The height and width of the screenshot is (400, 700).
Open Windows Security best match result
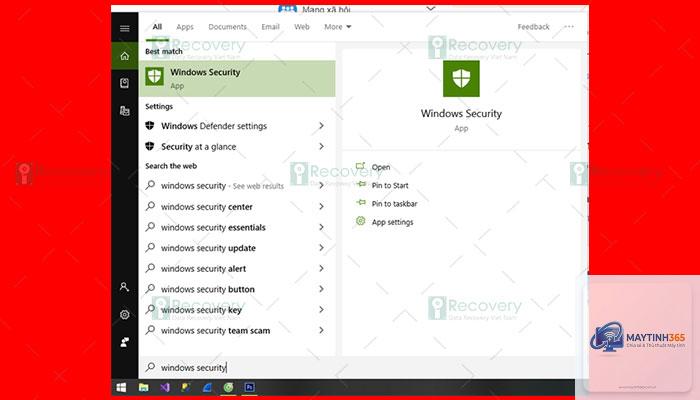238,79
